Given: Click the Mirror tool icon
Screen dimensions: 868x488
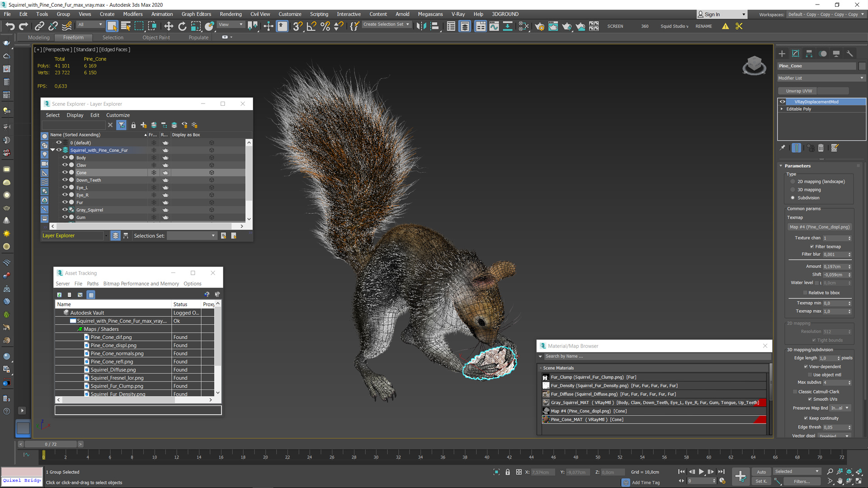Looking at the screenshot, I should 421,26.
